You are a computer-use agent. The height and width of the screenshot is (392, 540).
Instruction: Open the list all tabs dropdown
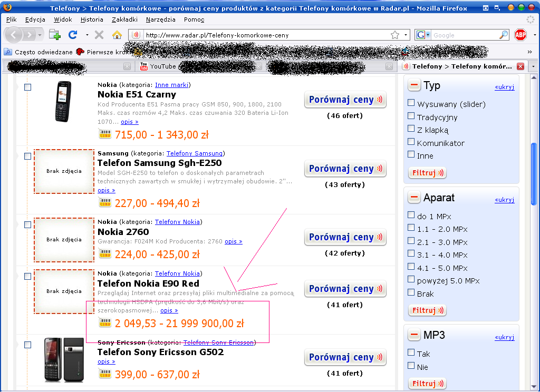click(533, 66)
